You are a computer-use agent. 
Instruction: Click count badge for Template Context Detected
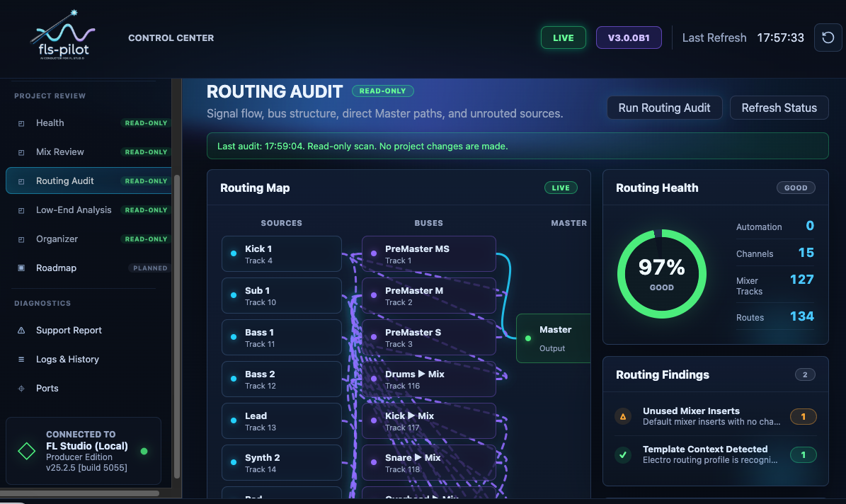click(803, 455)
